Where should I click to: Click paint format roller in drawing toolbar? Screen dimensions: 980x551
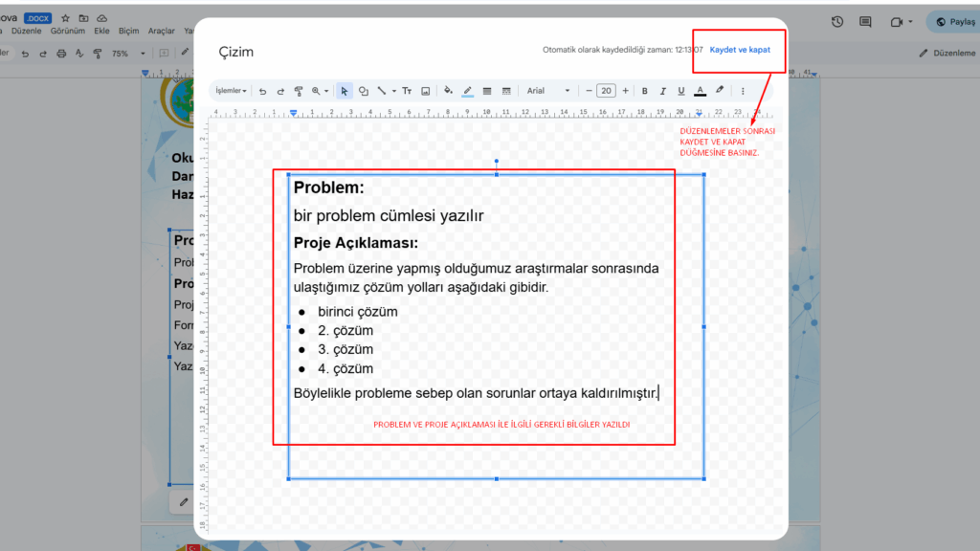pos(299,91)
